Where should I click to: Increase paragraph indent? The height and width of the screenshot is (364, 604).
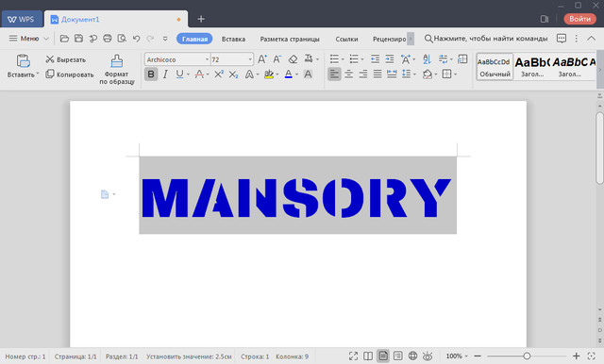[390, 59]
